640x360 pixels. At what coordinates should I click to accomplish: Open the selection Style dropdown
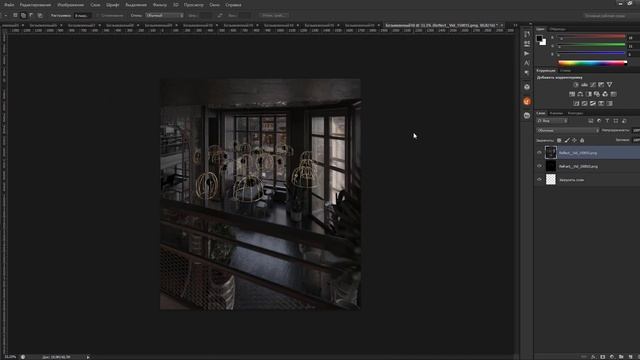pos(164,16)
